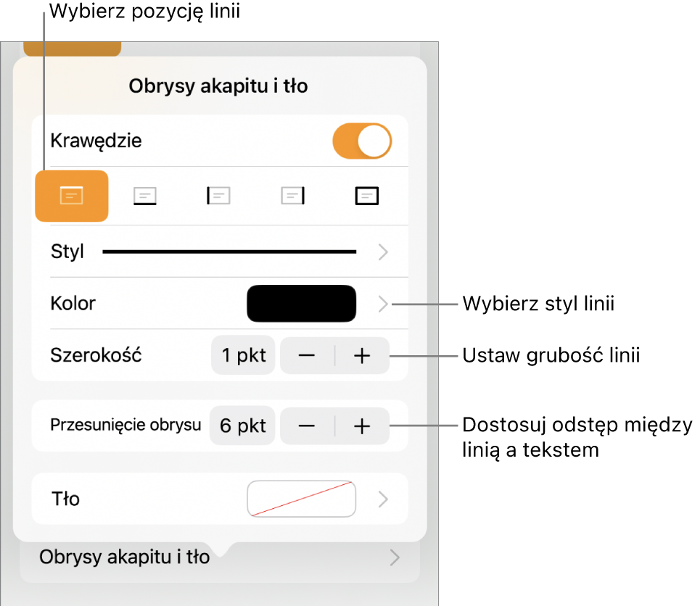
Task: Click the chevron beside Obrysy akapitu i tło
Action: tap(395, 558)
